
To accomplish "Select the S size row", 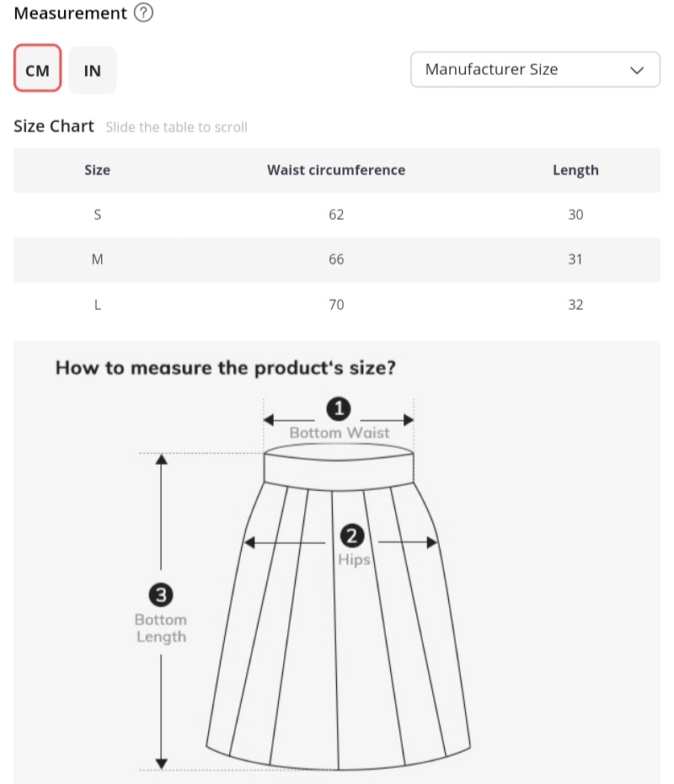I will [x=97, y=215].
